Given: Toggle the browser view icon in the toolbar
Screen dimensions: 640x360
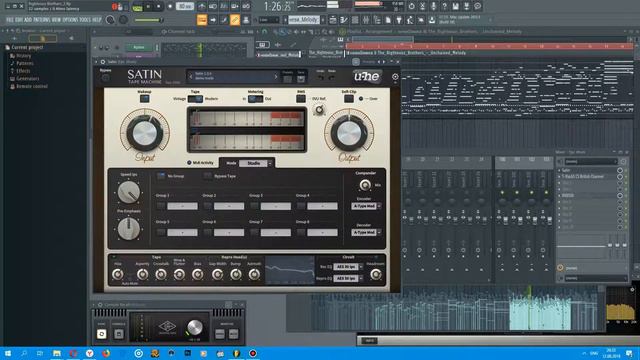Looking at the screenshot, I should pyautogui.click(x=377, y=20).
